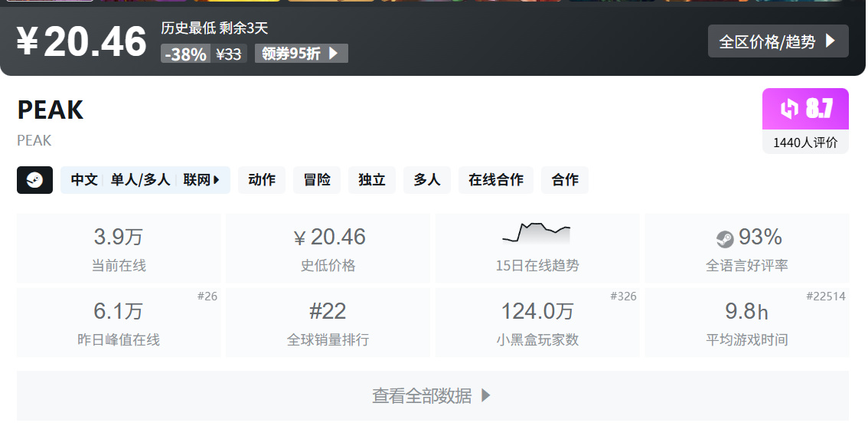Select the 动作 genre tag
The image size is (868, 426).
pyautogui.click(x=262, y=180)
